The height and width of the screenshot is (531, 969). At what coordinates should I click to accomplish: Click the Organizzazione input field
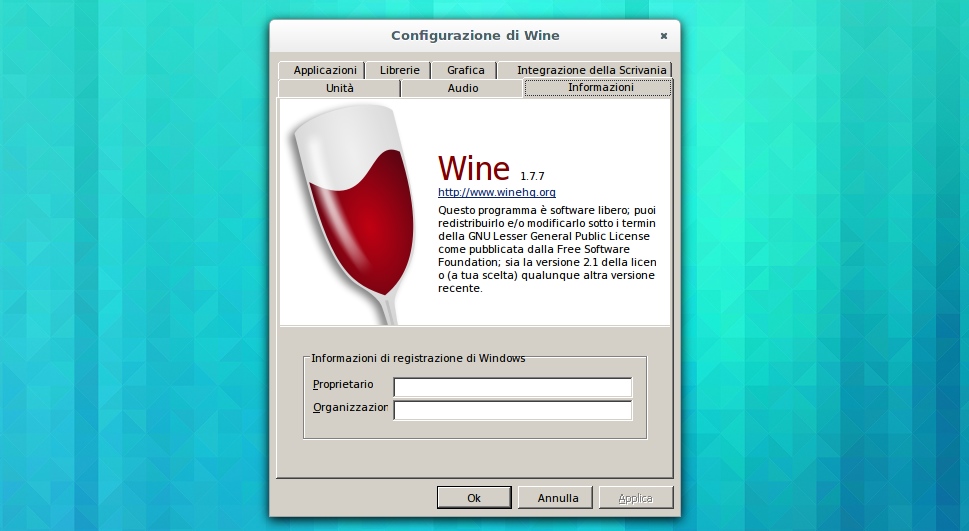coord(512,410)
